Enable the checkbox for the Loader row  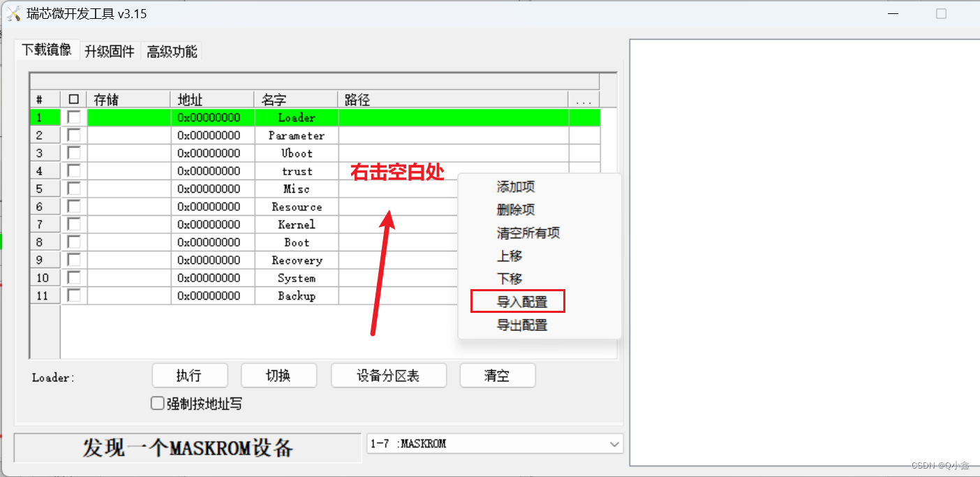(x=74, y=117)
